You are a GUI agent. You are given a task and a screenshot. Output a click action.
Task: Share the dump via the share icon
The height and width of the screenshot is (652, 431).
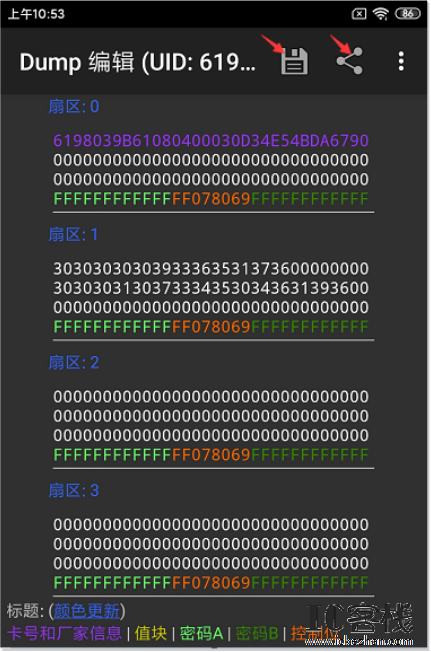350,61
